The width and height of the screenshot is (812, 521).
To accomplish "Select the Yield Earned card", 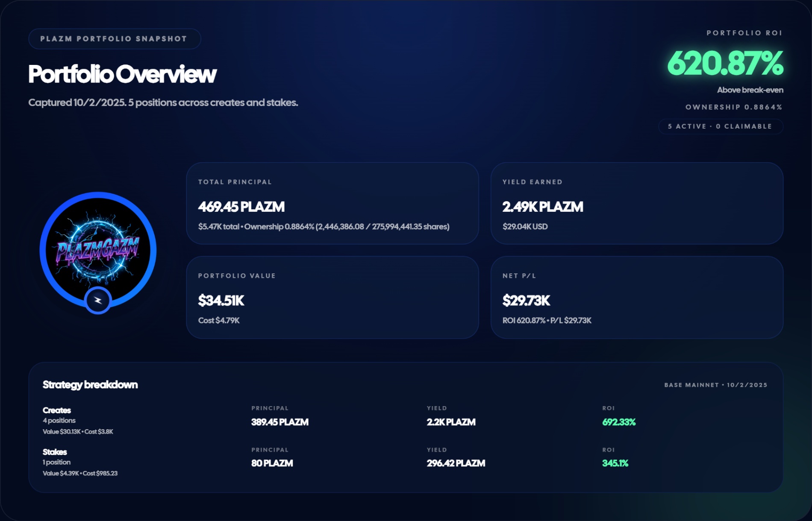I will coord(636,203).
